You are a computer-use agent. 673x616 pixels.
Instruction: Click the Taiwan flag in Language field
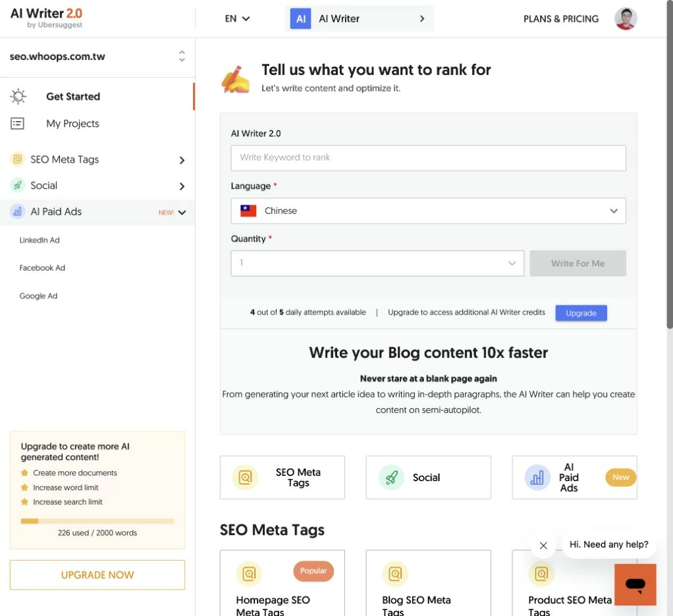[248, 211]
